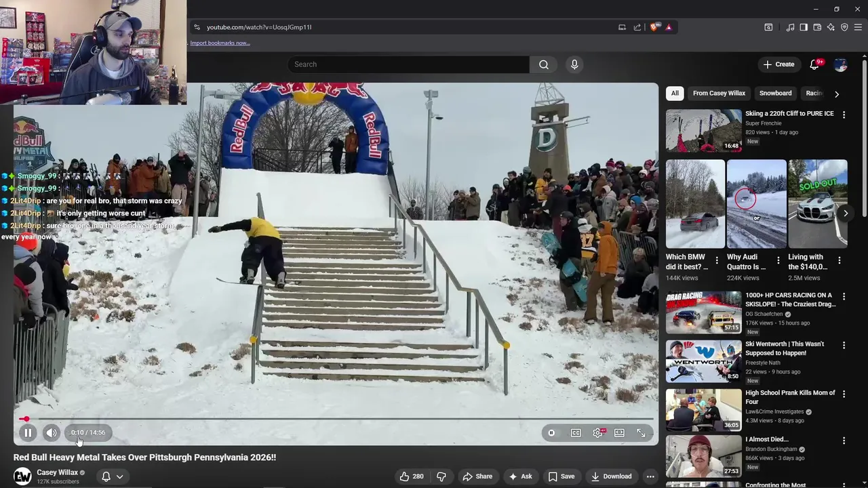Open Ski Wentworth video thumbnail
This screenshot has width=868, height=488.
coord(703,361)
